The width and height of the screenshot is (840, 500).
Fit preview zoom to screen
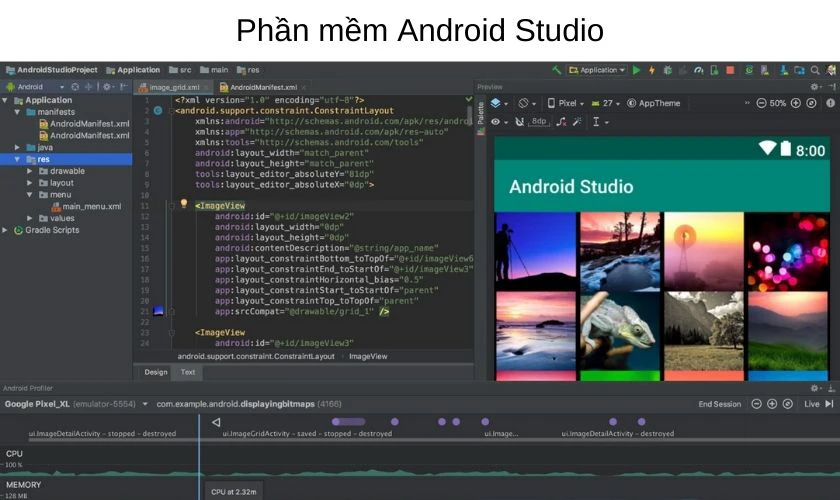[x=811, y=103]
